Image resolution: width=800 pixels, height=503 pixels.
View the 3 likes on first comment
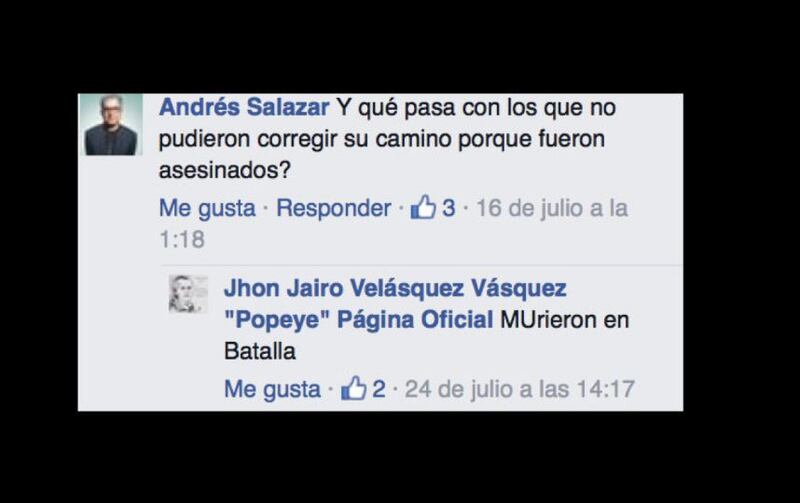[448, 208]
